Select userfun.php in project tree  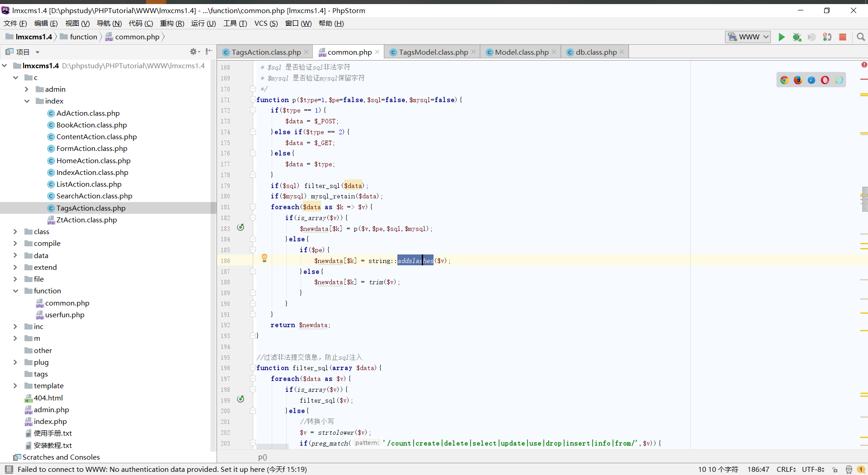[65, 315]
